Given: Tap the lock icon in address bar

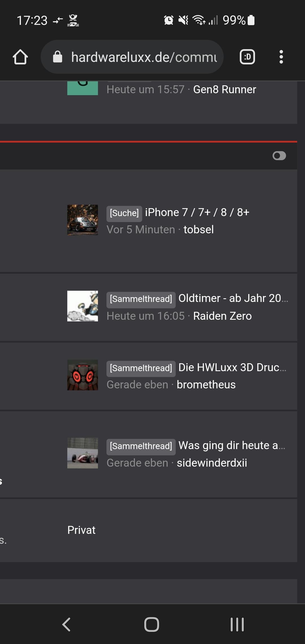Looking at the screenshot, I should coord(58,57).
